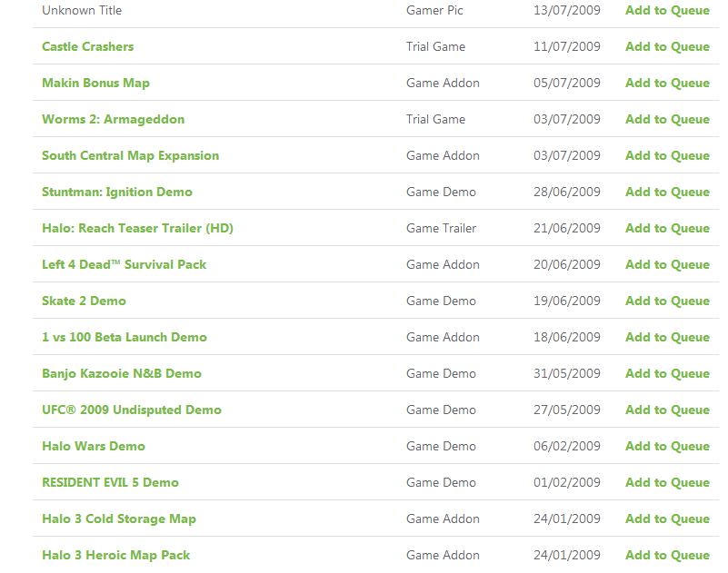Screen dimensions: 728x573
Task: Add Halo 3 Cold Storage Map to queue
Action: (667, 519)
